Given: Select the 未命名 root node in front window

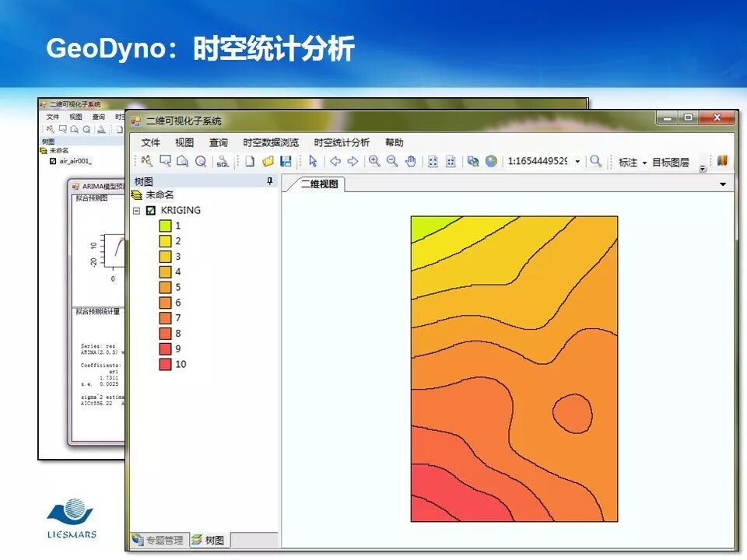Looking at the screenshot, I should click(160, 194).
